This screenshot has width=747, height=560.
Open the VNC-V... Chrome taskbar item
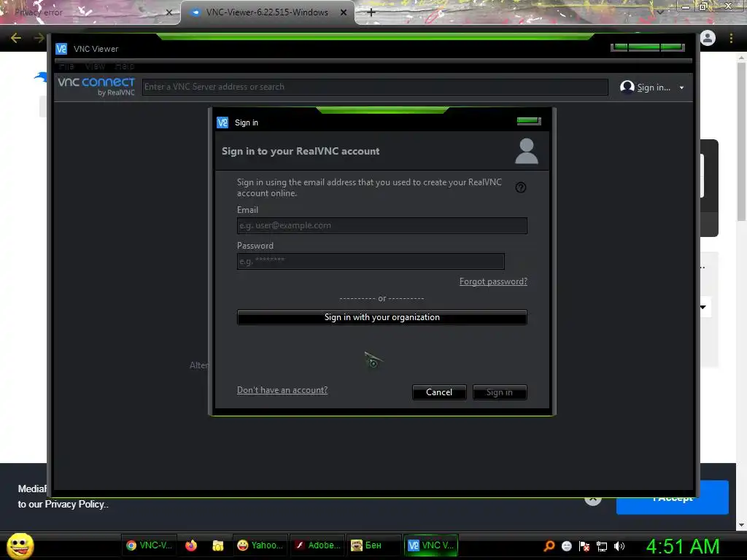click(149, 545)
